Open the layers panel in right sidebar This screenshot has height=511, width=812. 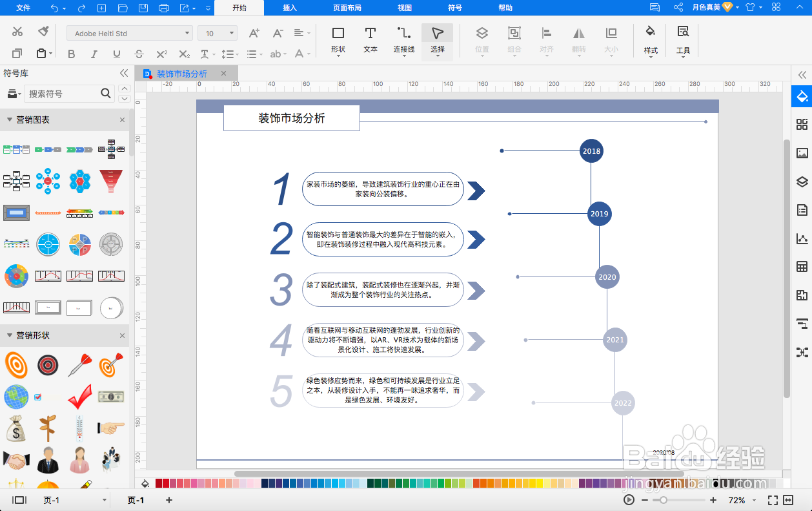(x=802, y=182)
